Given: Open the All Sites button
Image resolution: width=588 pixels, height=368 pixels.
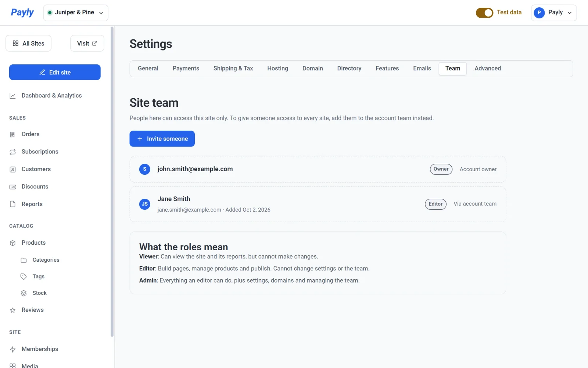Looking at the screenshot, I should (x=28, y=43).
